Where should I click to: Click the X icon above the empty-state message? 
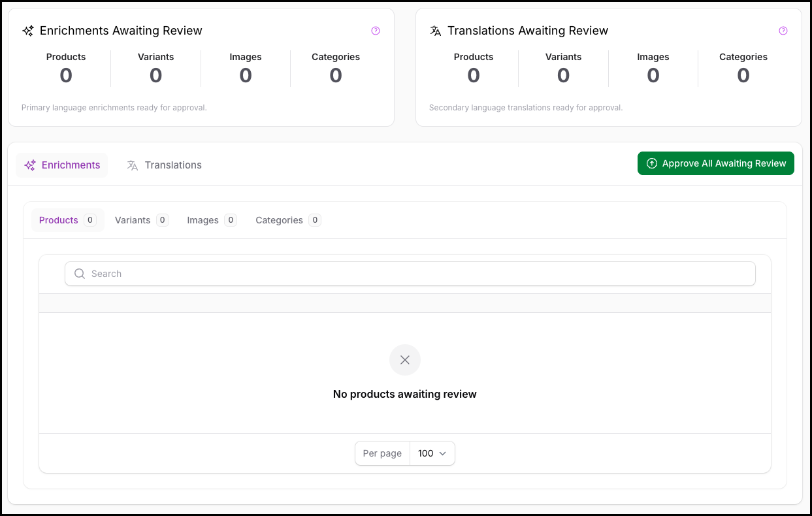tap(405, 360)
